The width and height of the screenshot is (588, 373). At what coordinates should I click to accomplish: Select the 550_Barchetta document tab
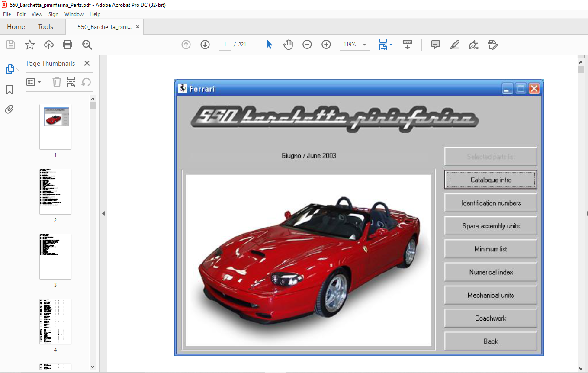[x=104, y=27]
